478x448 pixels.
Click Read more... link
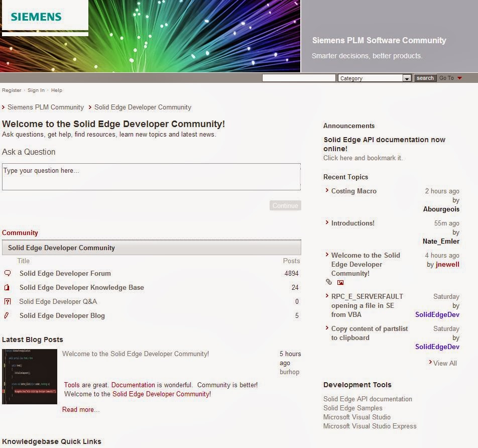81,409
